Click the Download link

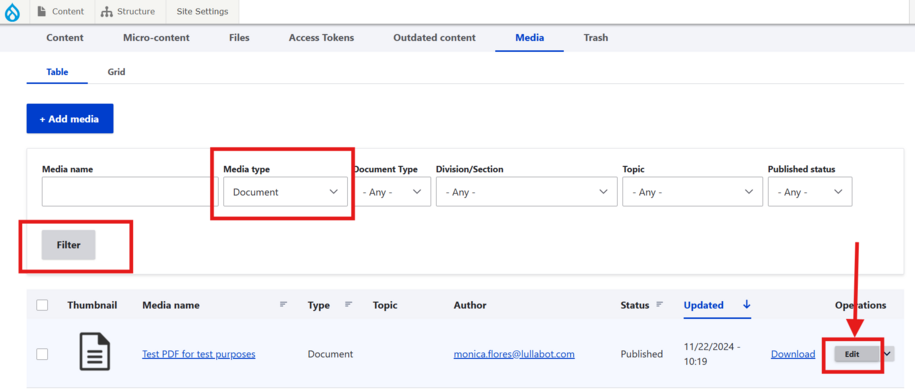(793, 354)
